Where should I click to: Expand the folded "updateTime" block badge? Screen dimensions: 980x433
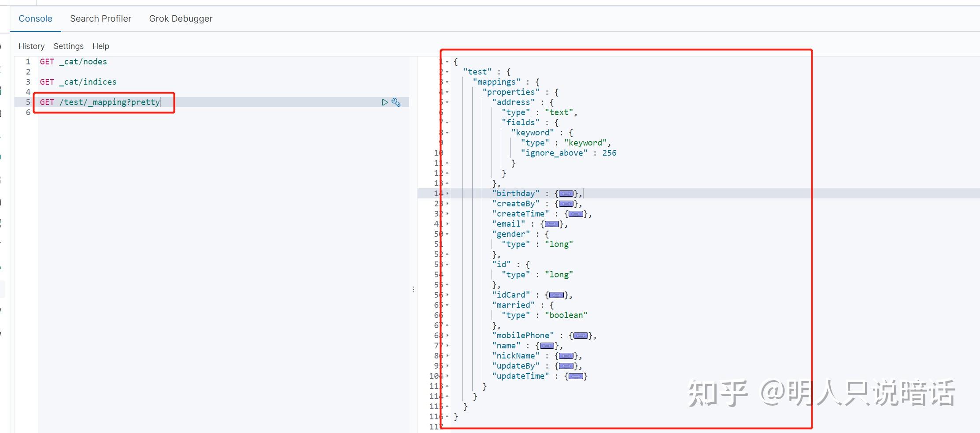[576, 376]
